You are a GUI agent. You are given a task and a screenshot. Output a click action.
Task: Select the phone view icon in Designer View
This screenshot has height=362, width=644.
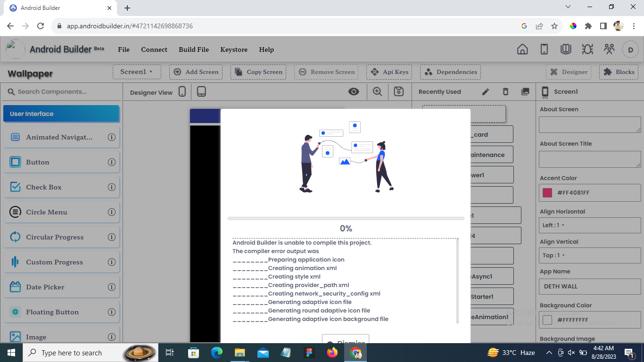pyautogui.click(x=182, y=92)
